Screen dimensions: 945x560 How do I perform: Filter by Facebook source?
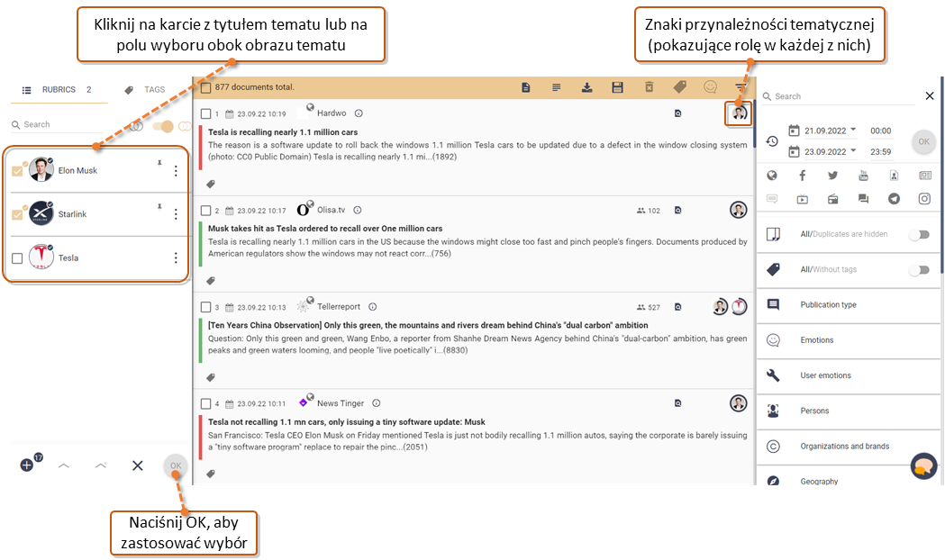point(802,176)
